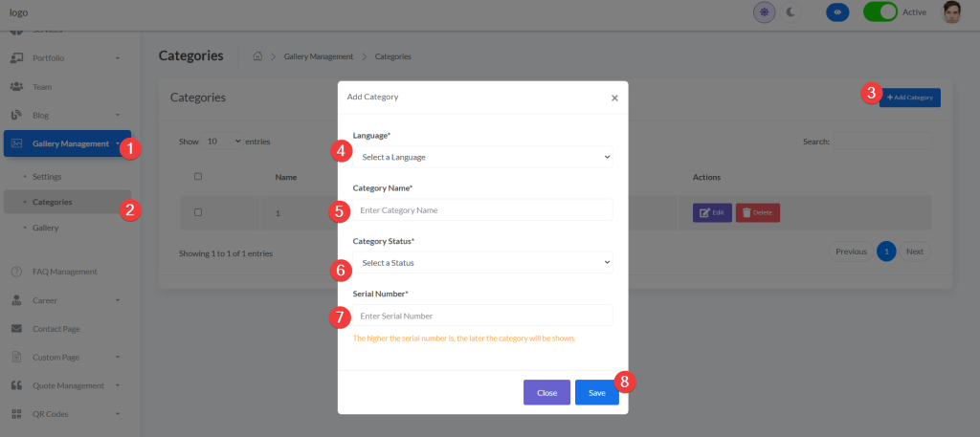
Task: Switch to dark mode moon icon
Action: tap(791, 12)
